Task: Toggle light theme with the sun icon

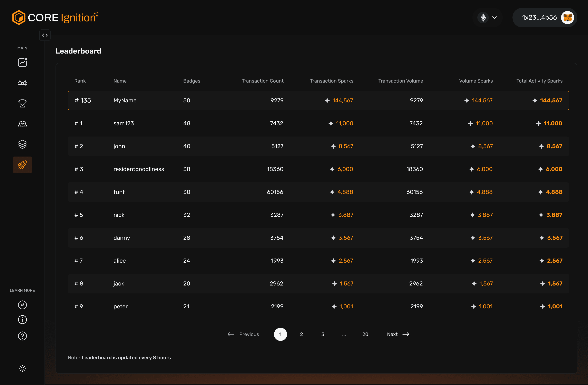Action: (x=22, y=369)
